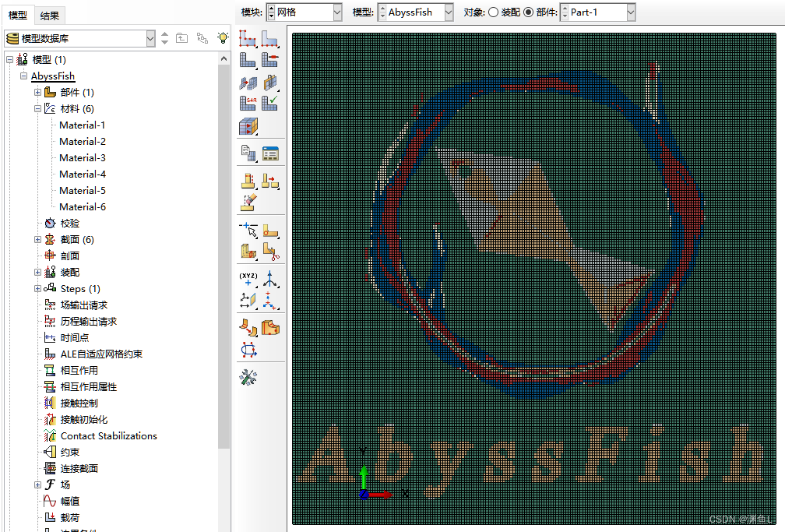Select Material-4 in the tree
Viewport: 785px width, 532px height.
(x=82, y=174)
